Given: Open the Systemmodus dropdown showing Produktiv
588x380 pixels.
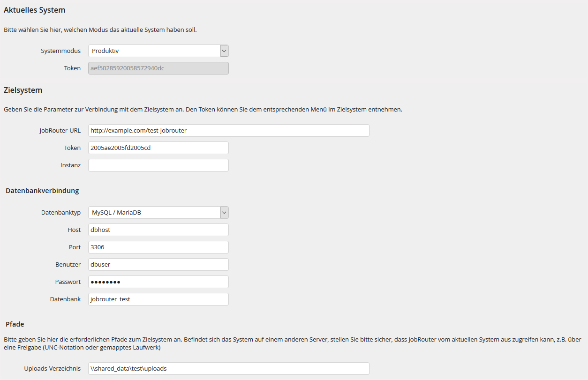Looking at the screenshot, I should point(158,51).
